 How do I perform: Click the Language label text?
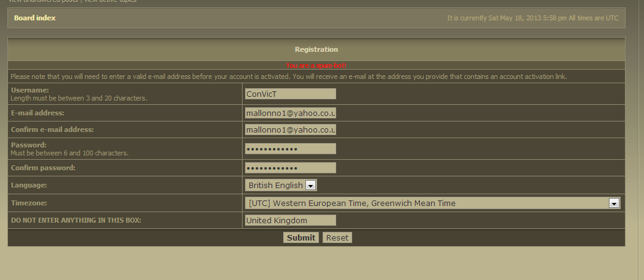29,185
